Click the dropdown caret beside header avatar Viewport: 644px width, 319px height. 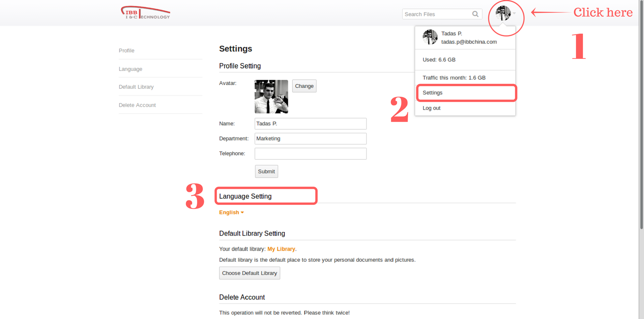pos(514,14)
